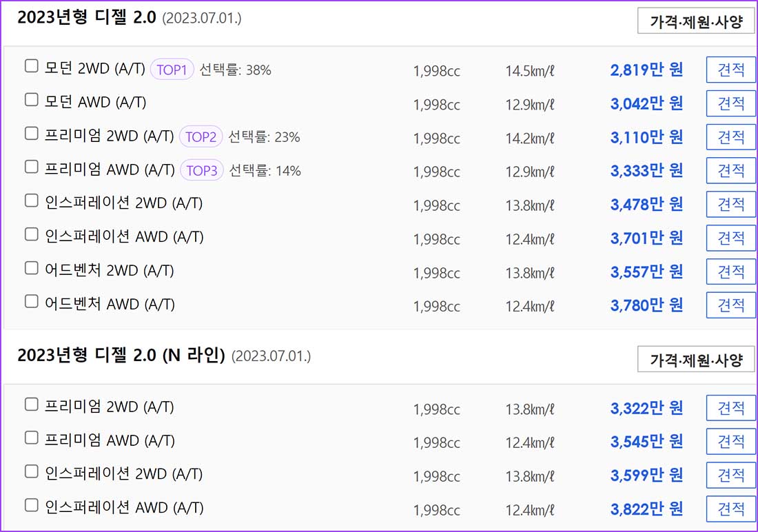Get 견적 for the 3,780만 원 trim
This screenshot has width=758, height=532.
coord(731,305)
